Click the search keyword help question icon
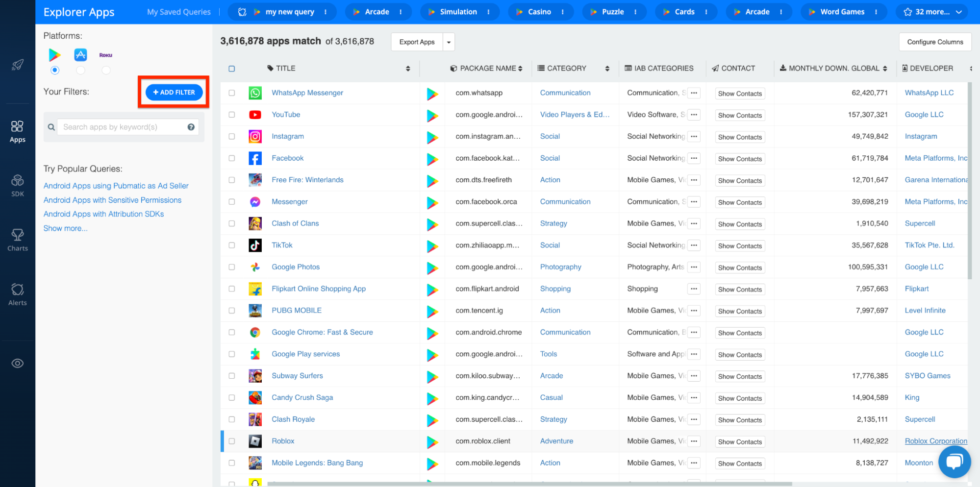The height and width of the screenshot is (487, 980). coord(191,127)
